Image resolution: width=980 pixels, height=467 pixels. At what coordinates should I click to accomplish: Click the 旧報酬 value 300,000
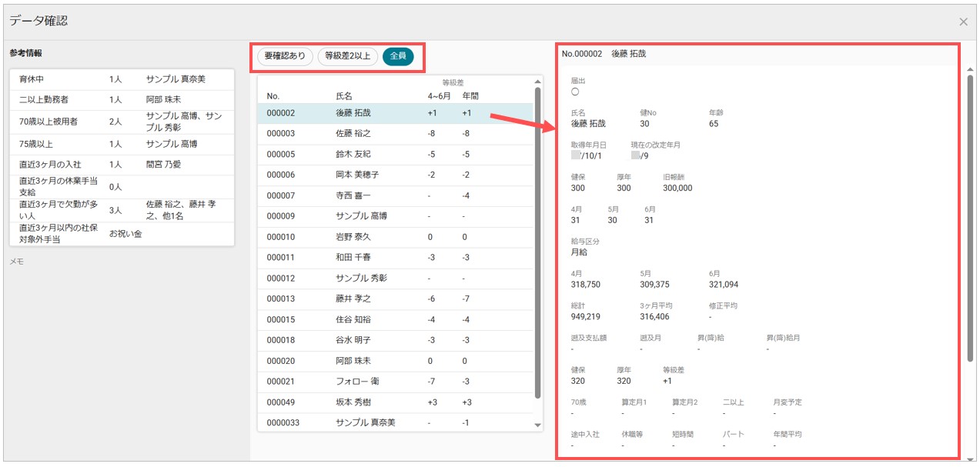[677, 188]
